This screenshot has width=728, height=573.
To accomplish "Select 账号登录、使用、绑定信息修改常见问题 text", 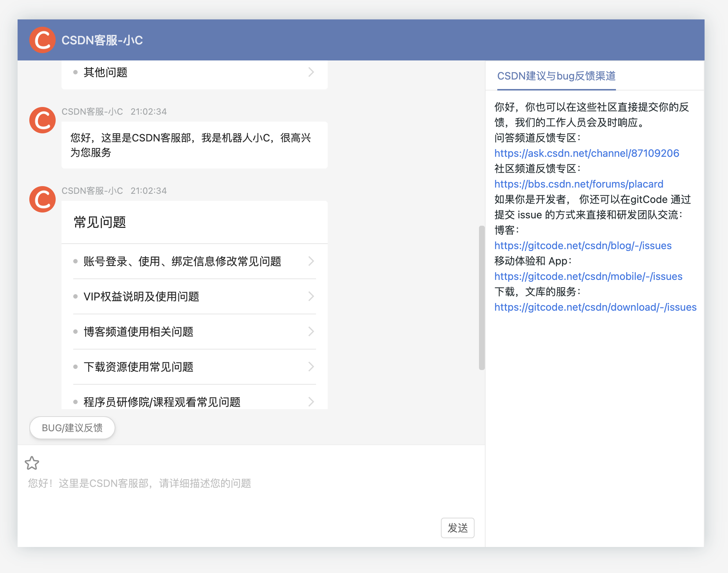I will [182, 262].
